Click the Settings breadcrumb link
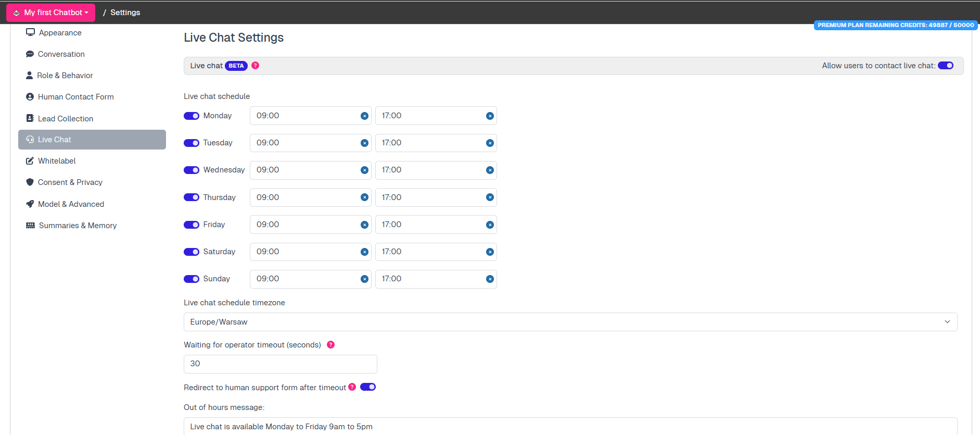This screenshot has width=980, height=435. click(125, 13)
